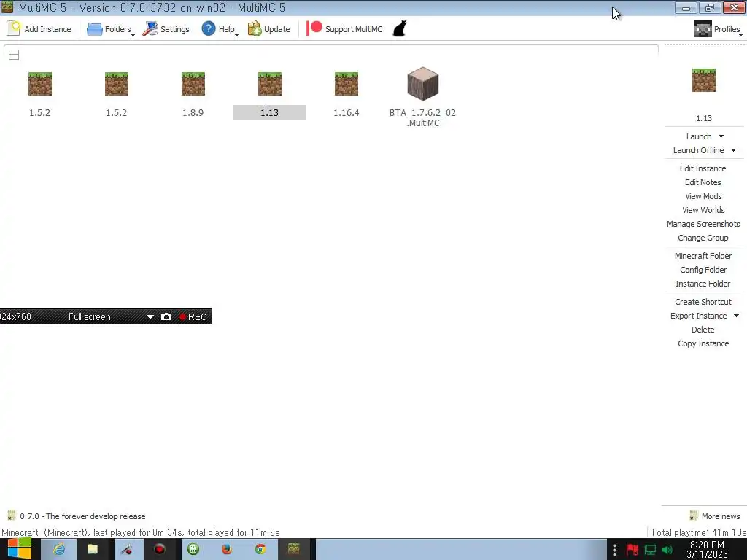
Task: Click Edit Instance
Action: tap(703, 168)
